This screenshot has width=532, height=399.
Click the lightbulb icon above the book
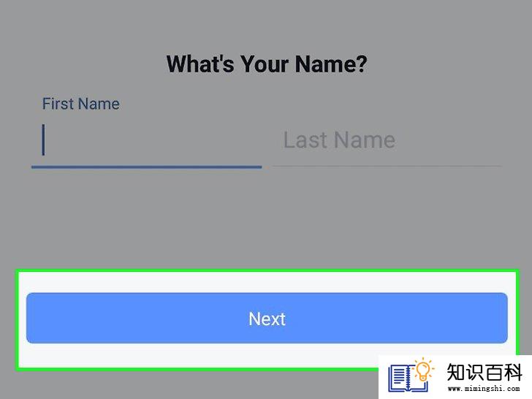[x=423, y=370]
